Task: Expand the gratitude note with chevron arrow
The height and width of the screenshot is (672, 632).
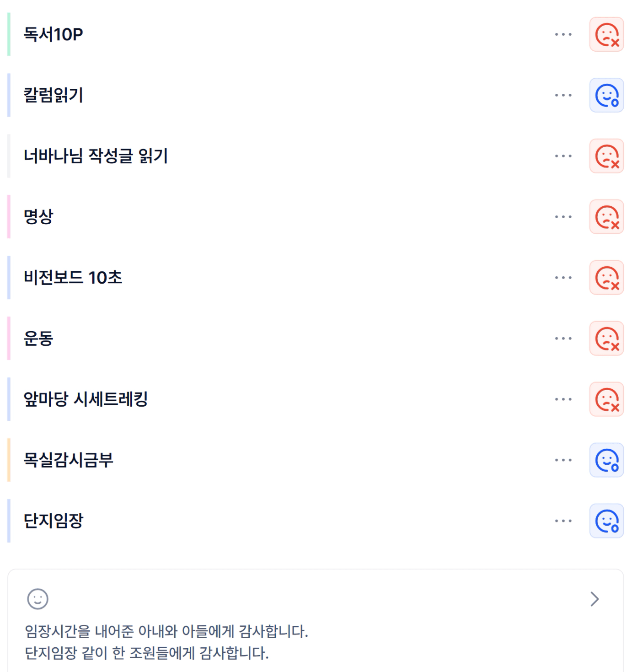Action: pos(595,599)
